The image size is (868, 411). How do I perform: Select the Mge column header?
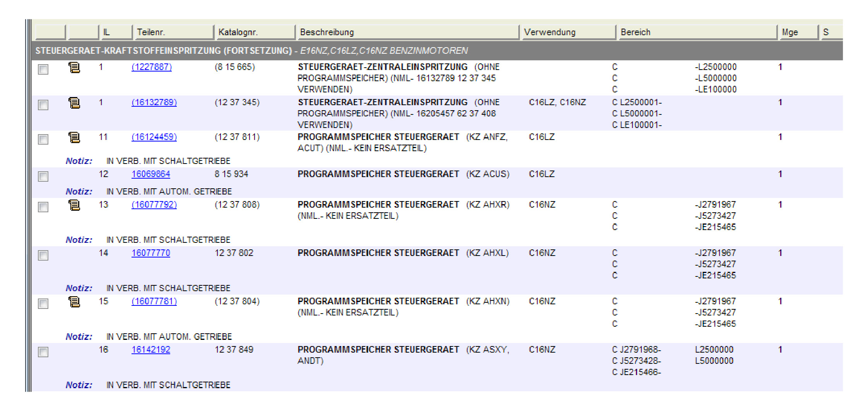point(798,32)
